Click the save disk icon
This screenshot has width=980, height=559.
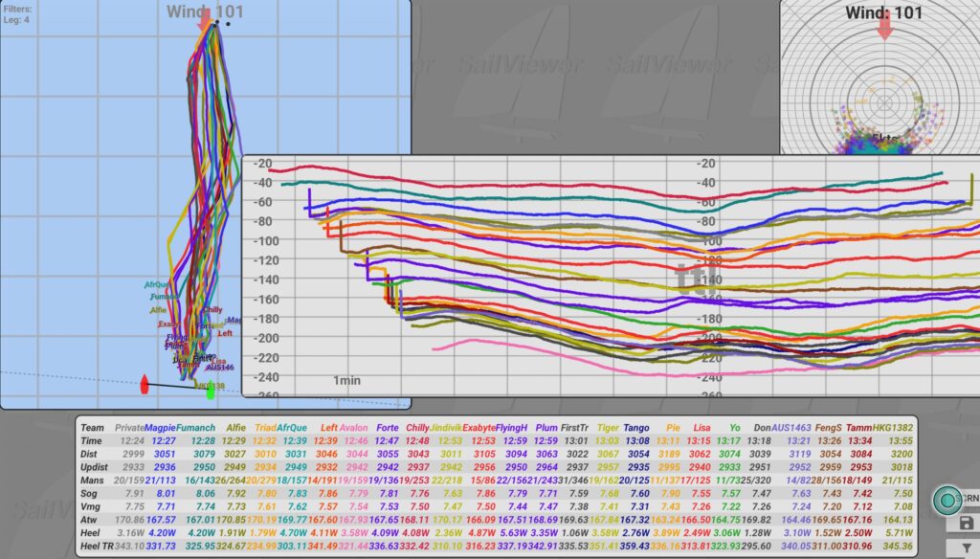point(967,524)
